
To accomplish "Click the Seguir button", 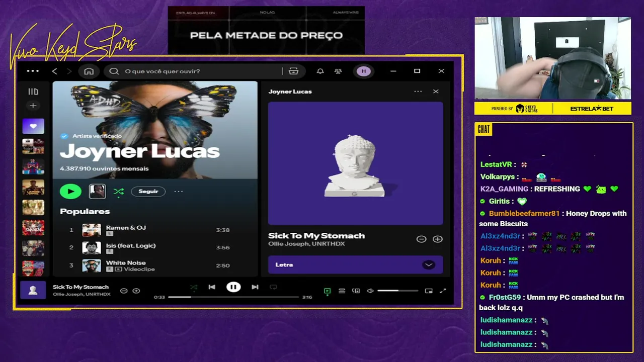I will click(148, 192).
